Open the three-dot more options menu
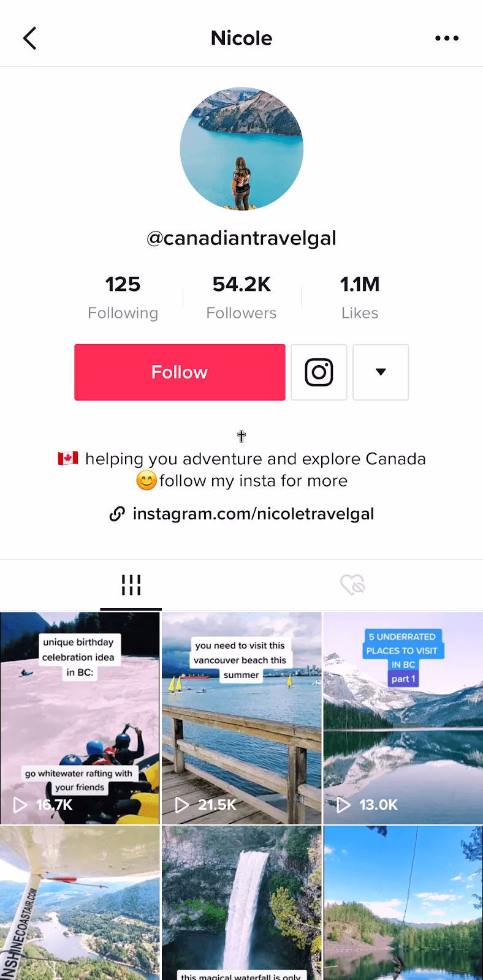Viewport: 483px width, 980px height. coord(447,38)
